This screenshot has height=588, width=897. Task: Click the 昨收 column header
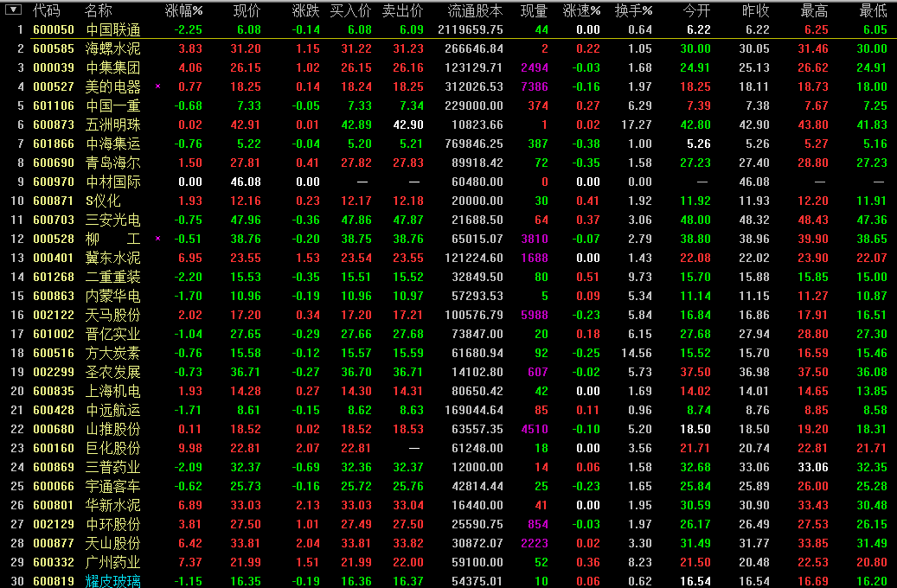click(x=755, y=10)
